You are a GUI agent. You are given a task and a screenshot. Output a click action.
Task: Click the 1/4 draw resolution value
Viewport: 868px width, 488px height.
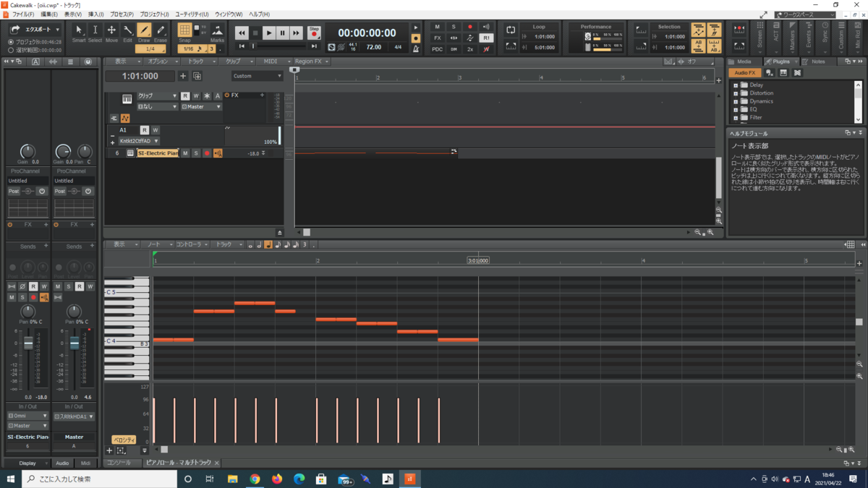[x=150, y=49]
